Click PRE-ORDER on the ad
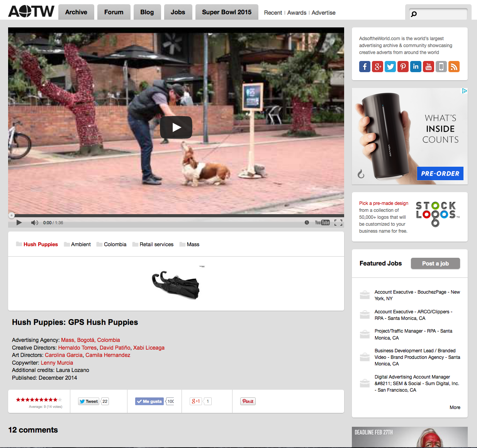 440,174
